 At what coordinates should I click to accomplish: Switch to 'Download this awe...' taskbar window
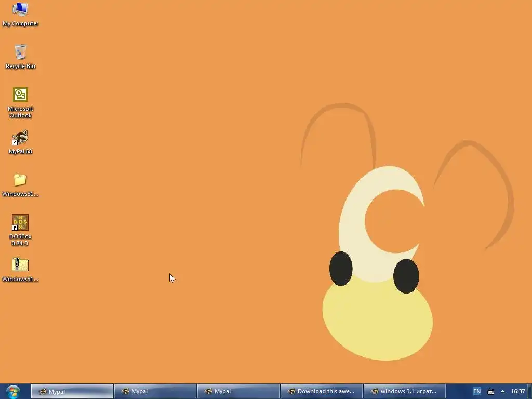[322, 391]
